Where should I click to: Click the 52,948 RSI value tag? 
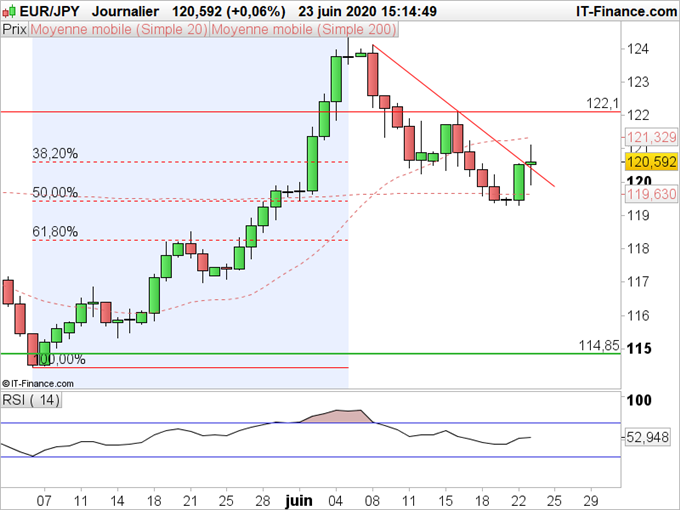click(x=647, y=437)
